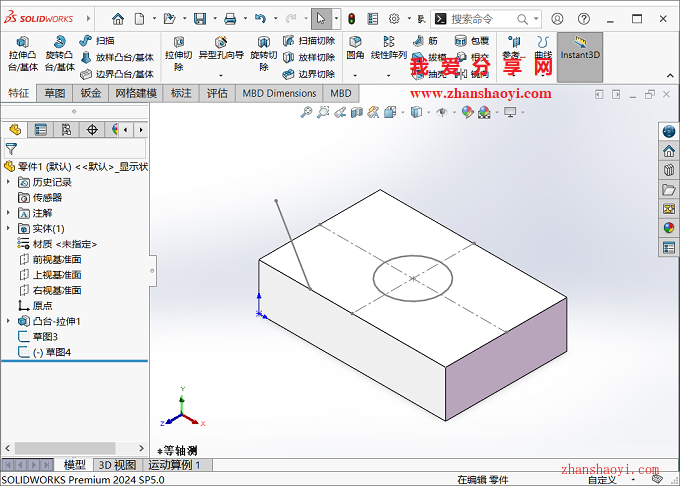Click the filter funnel icon in feature tree
Screen dimensions: 680x486
coord(11,148)
